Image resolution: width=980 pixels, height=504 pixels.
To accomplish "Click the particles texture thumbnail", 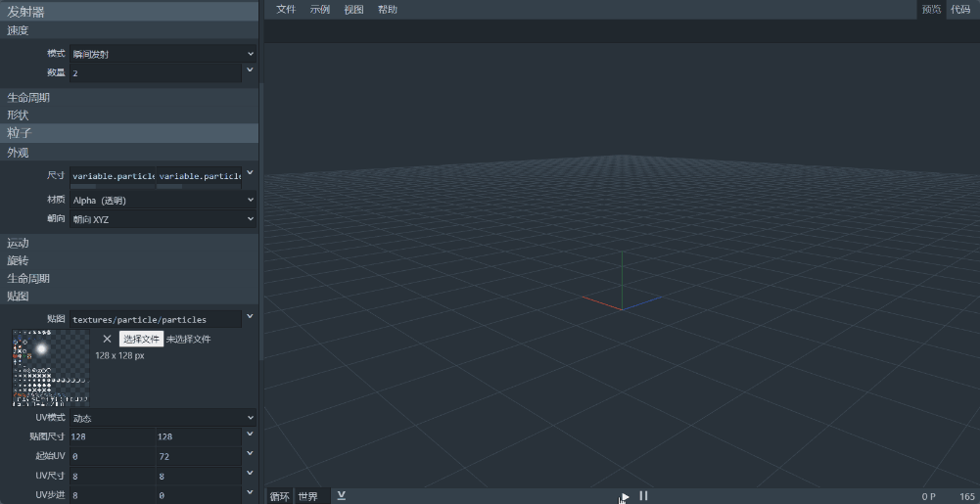I will (51, 368).
